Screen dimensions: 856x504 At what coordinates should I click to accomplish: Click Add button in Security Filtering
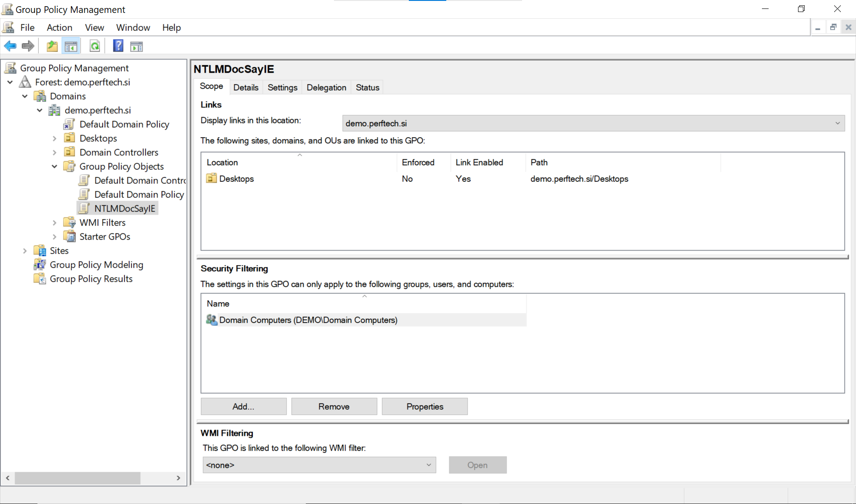244,406
